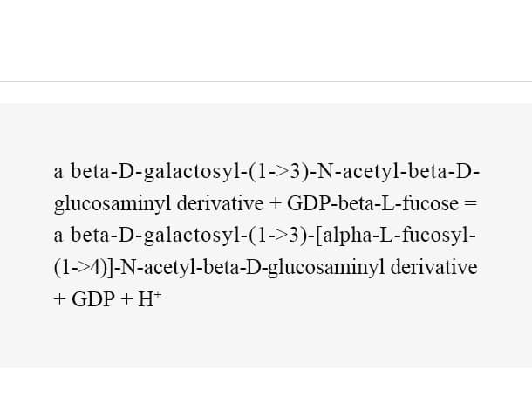Click 'galactosyl' on the third text line

pos(192,236)
